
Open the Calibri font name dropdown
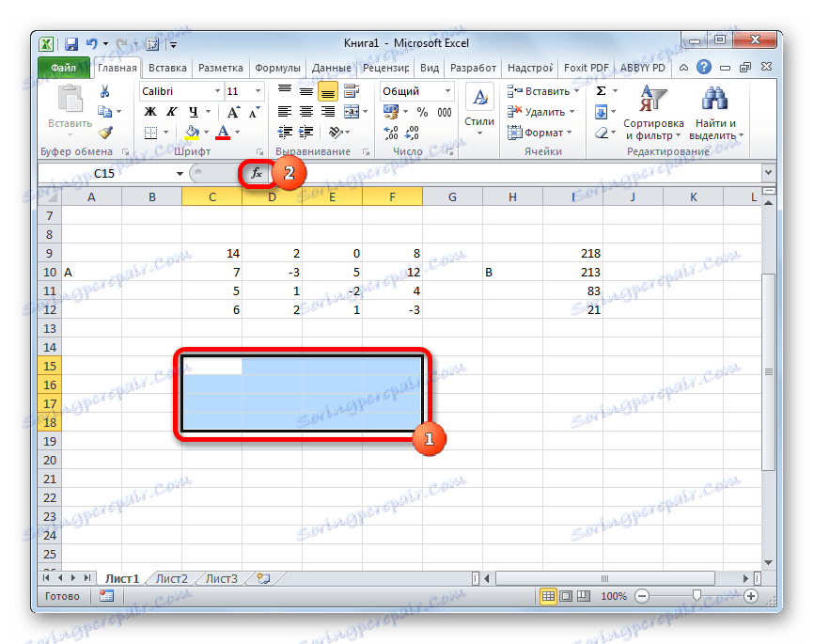click(x=217, y=91)
